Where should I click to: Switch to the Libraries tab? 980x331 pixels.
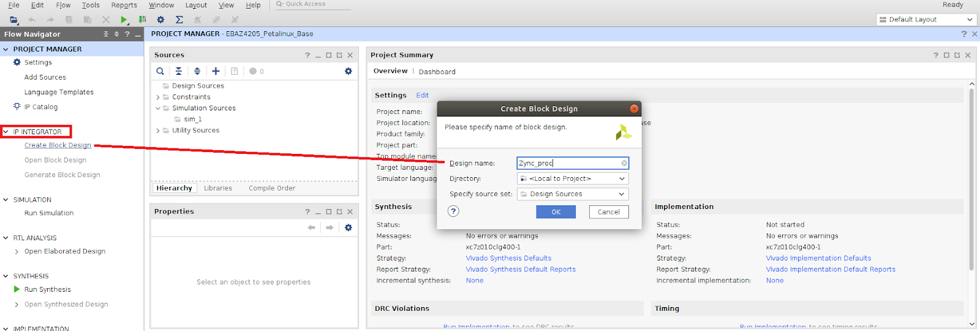[x=218, y=188]
